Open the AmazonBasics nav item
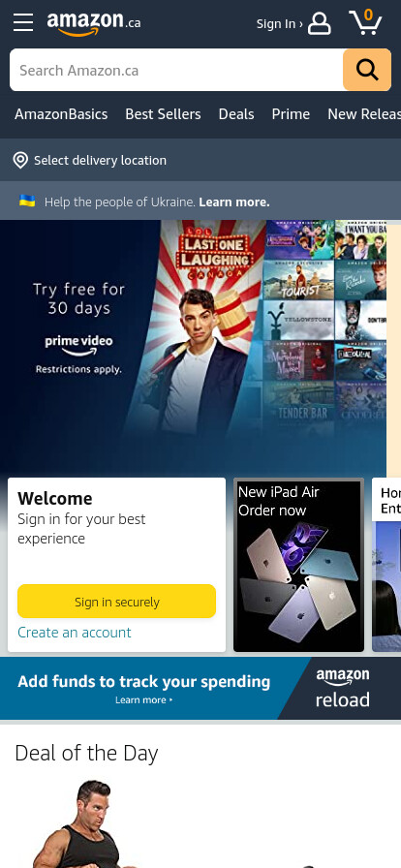 (x=61, y=114)
